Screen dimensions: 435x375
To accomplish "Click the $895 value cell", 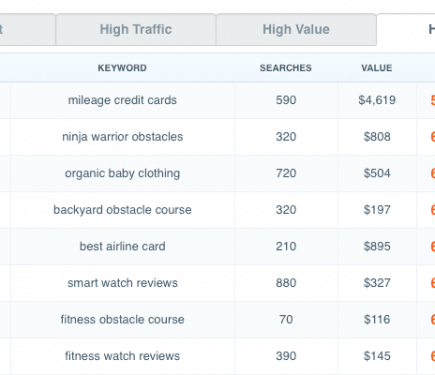I will tap(377, 246).
